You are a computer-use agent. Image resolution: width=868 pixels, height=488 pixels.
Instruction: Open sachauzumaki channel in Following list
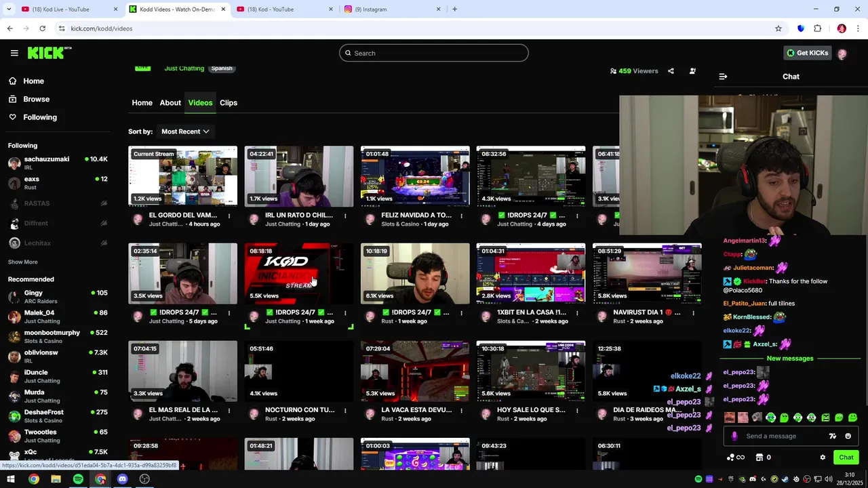[x=58, y=163]
